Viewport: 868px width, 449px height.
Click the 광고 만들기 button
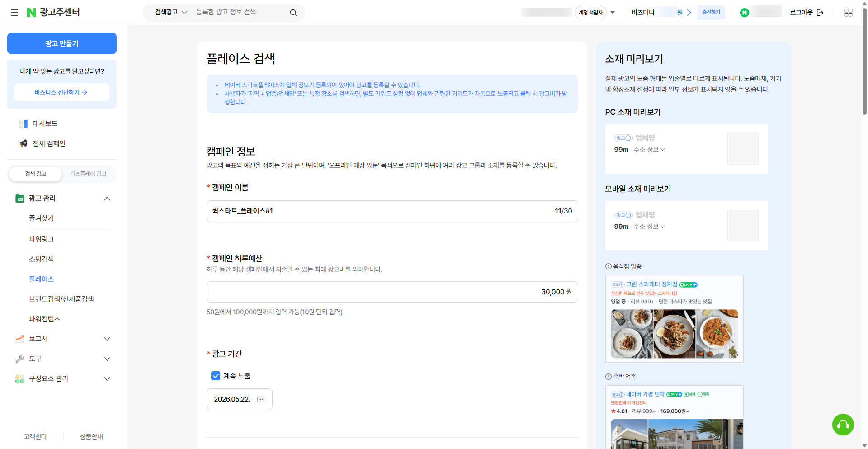(x=62, y=43)
